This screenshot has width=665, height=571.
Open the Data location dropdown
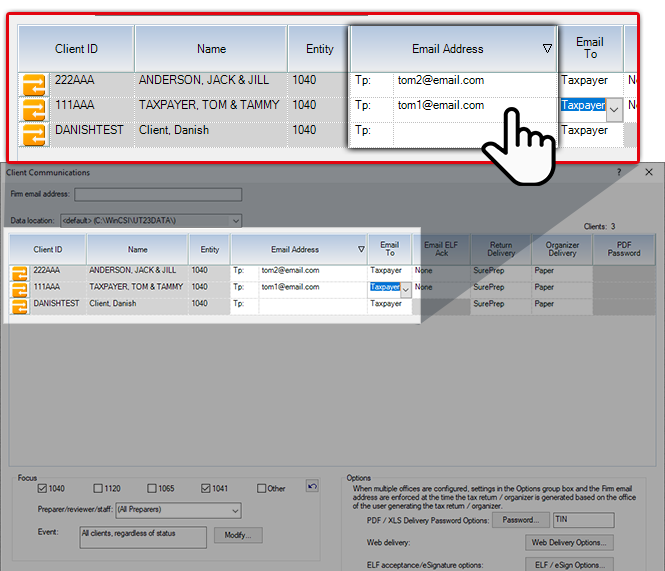[x=235, y=220]
